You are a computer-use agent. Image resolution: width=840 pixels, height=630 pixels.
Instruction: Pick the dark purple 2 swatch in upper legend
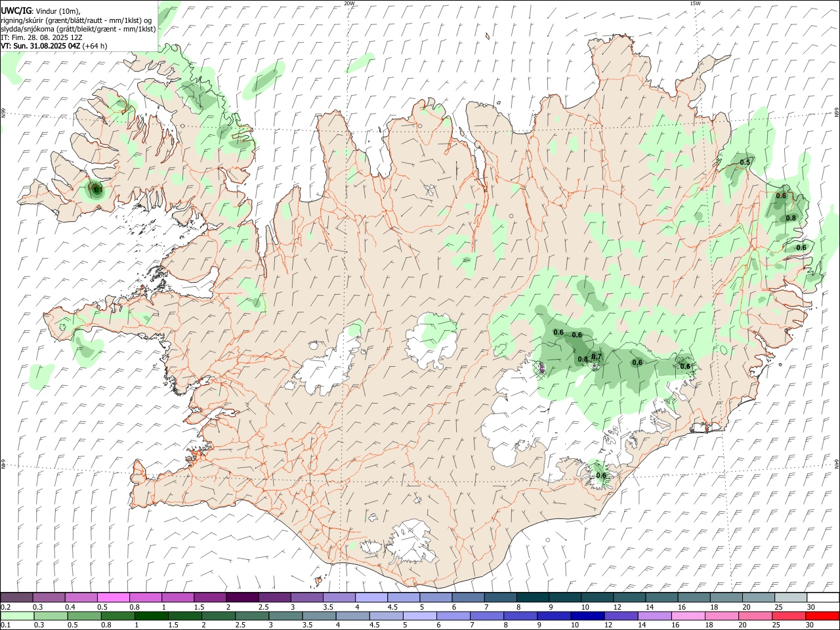point(241,598)
